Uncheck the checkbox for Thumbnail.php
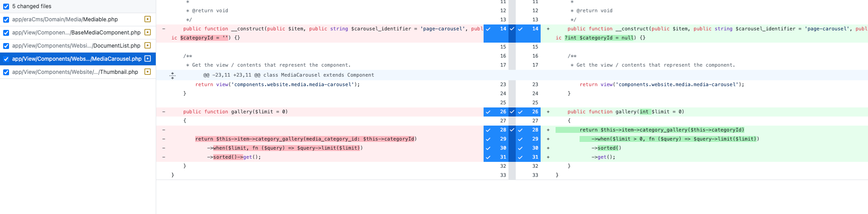Image resolution: width=868 pixels, height=214 pixels. point(6,72)
